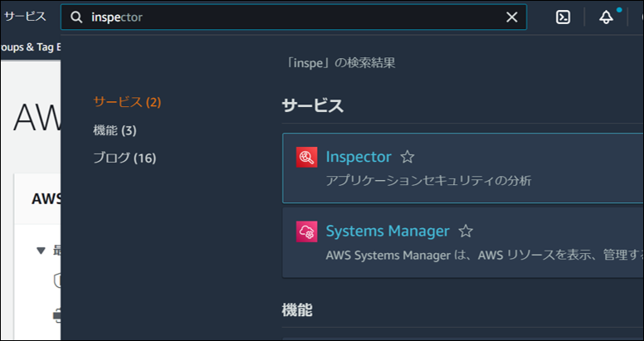644x341 pixels.
Task: Click the magnifier icon in search bar
Action: tap(76, 17)
